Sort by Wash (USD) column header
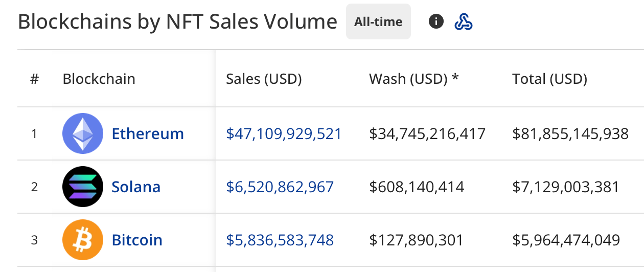 coord(414,79)
